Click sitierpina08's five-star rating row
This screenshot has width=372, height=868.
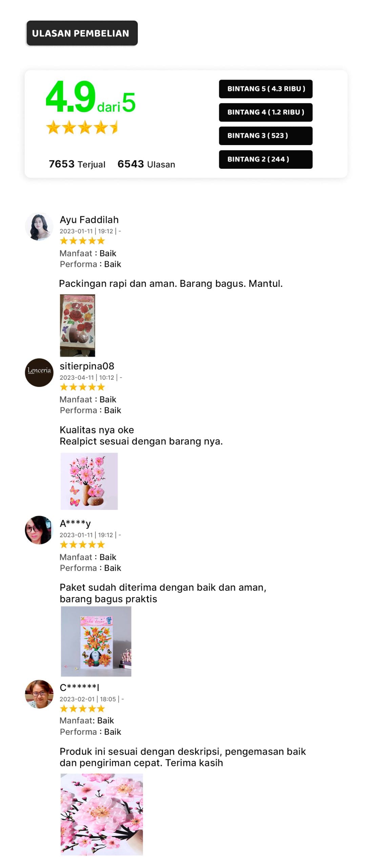82,387
